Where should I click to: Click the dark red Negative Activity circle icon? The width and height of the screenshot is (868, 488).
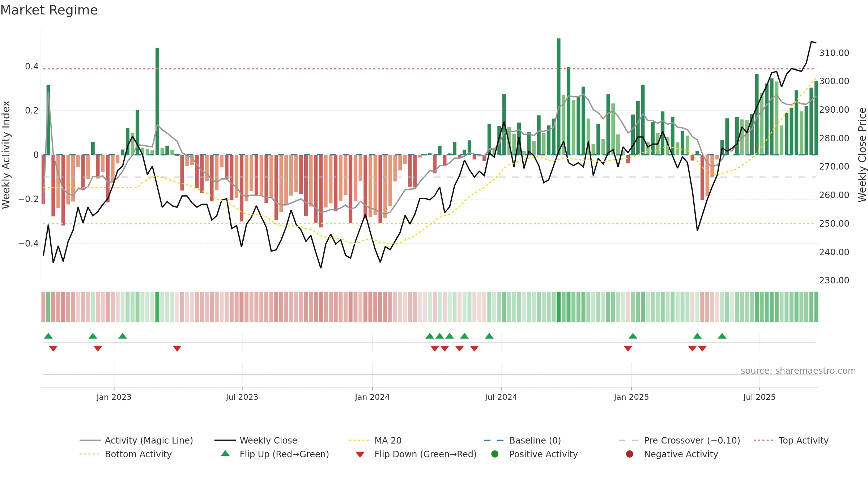coord(630,454)
